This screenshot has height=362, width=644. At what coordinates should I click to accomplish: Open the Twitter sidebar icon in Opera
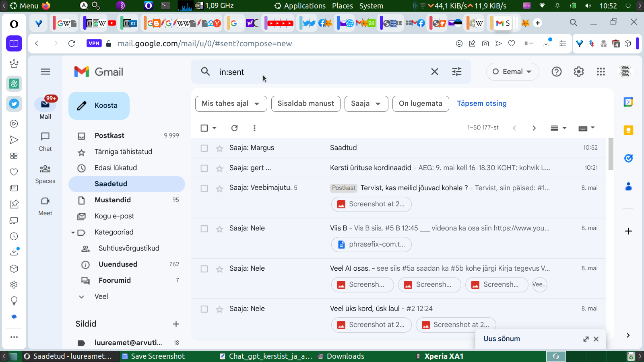[14, 104]
